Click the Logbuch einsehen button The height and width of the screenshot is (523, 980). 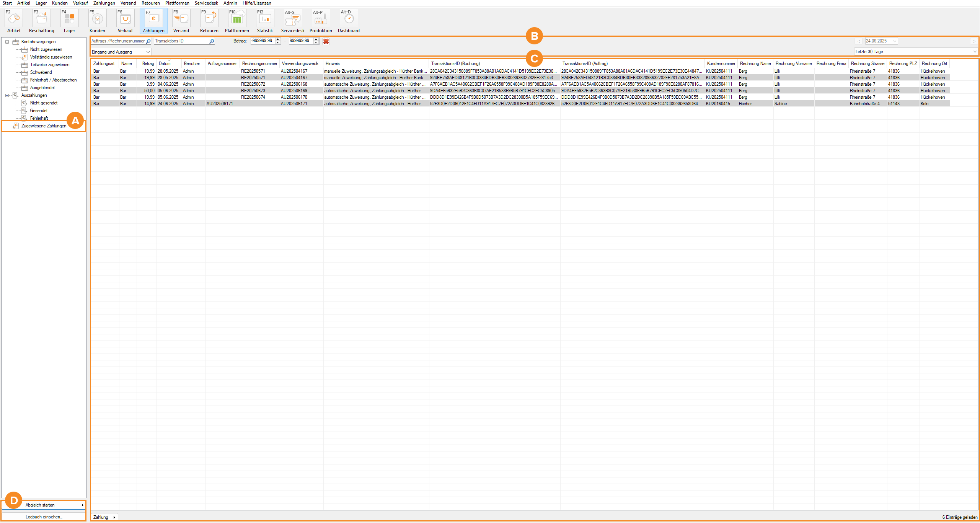44,517
